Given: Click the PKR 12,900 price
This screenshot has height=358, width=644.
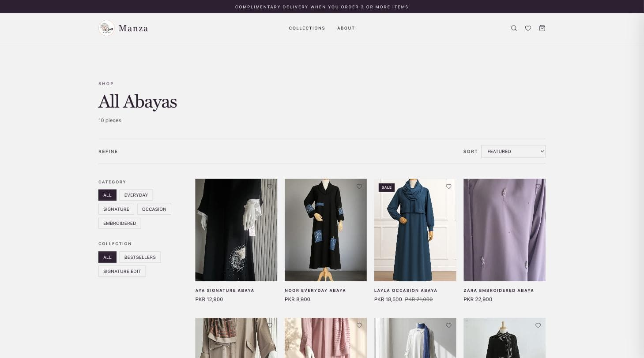Looking at the screenshot, I should click(x=209, y=299).
